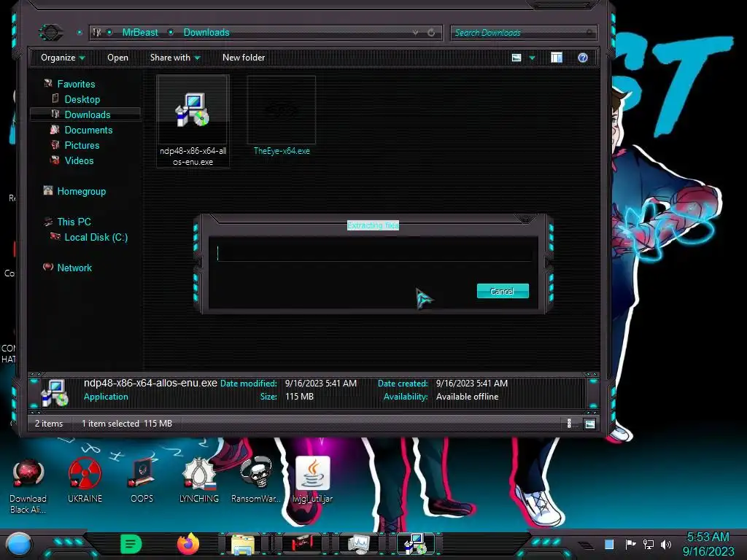Open Local Disk (C:) in navigation pane
Viewport: 747px width, 560px height.
(96, 237)
